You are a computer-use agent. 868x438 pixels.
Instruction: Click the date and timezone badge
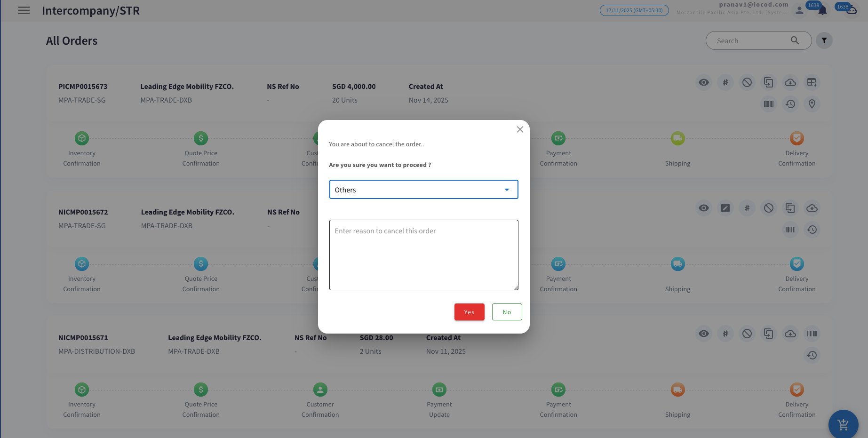[634, 10]
